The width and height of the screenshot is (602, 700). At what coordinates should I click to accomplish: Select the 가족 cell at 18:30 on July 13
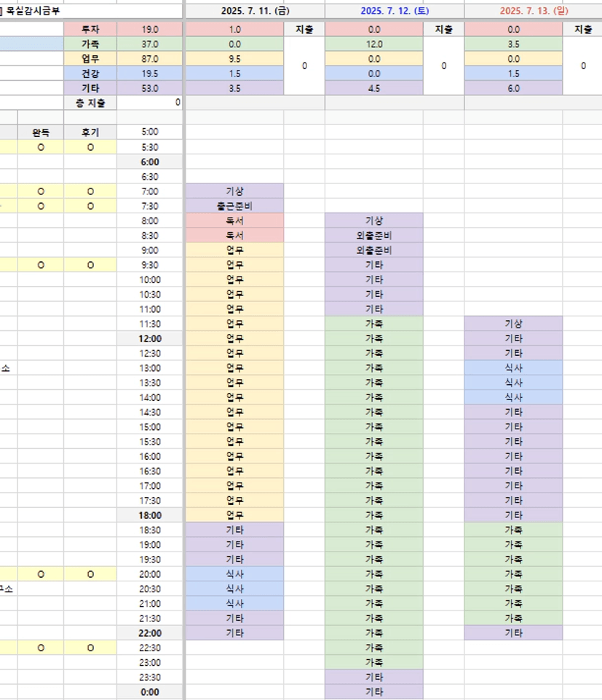(514, 530)
